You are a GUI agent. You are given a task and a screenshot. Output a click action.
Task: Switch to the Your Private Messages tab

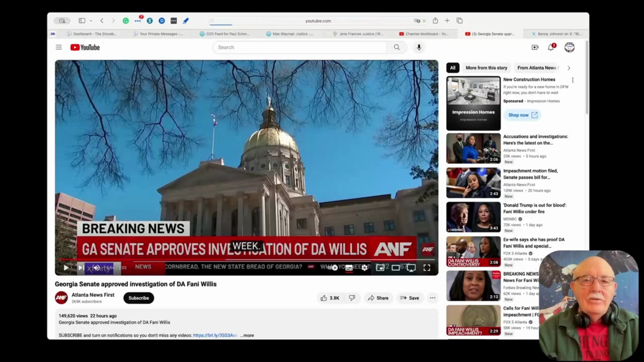point(158,34)
